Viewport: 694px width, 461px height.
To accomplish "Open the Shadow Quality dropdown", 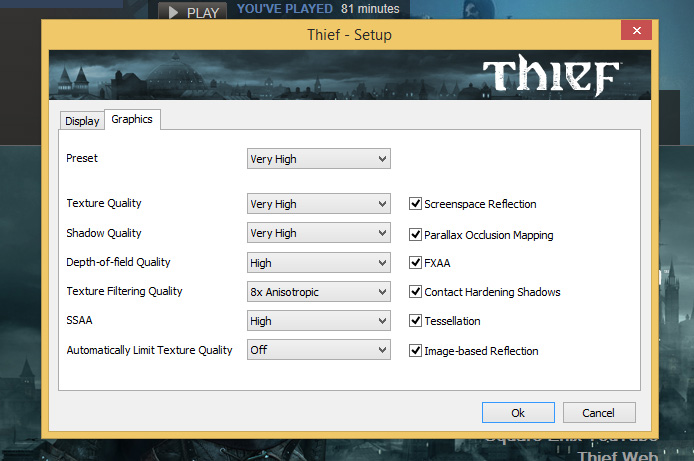I will [319, 233].
